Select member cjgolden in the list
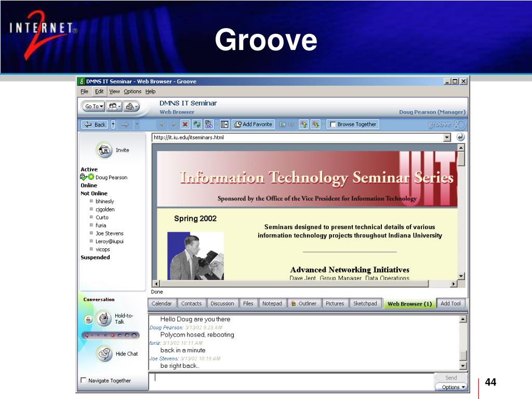 (x=105, y=209)
